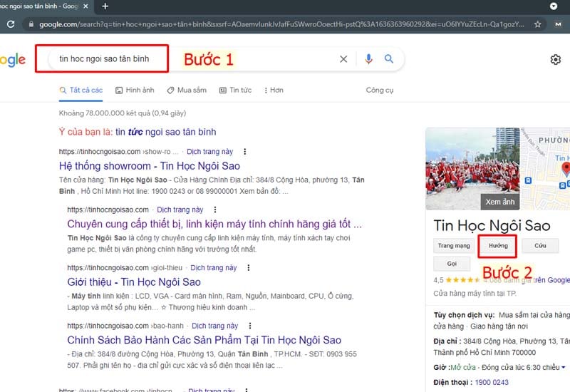570x392 pixels.
Task: Click the Gọi call button
Action: coord(452,264)
